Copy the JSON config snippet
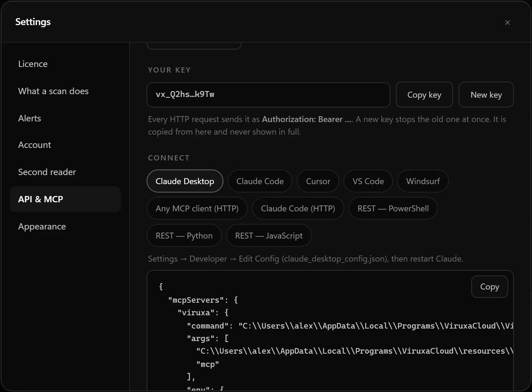Image resolution: width=532 pixels, height=392 pixels. pyautogui.click(x=490, y=287)
